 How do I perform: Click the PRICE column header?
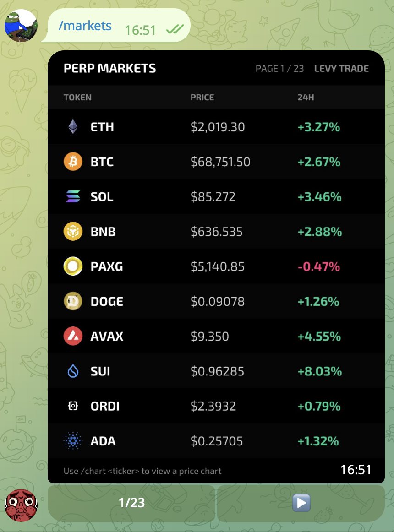click(x=202, y=97)
